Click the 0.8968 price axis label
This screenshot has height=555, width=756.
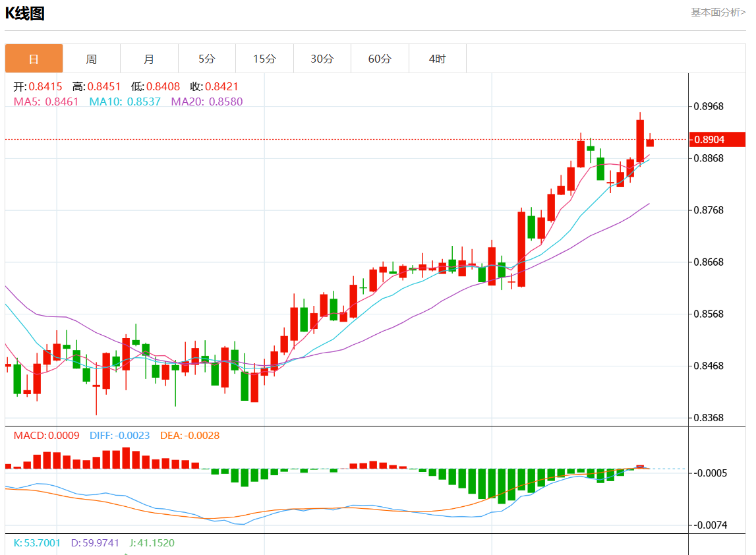point(709,106)
